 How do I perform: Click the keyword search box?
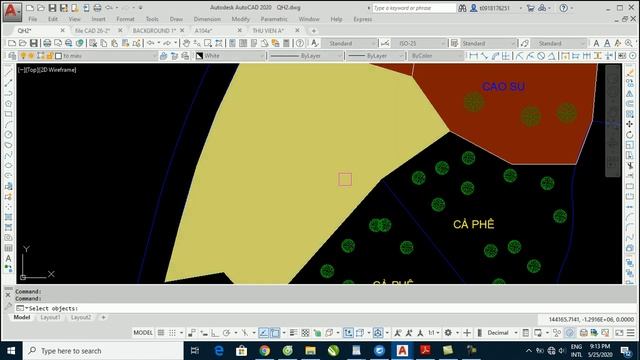pos(413,8)
